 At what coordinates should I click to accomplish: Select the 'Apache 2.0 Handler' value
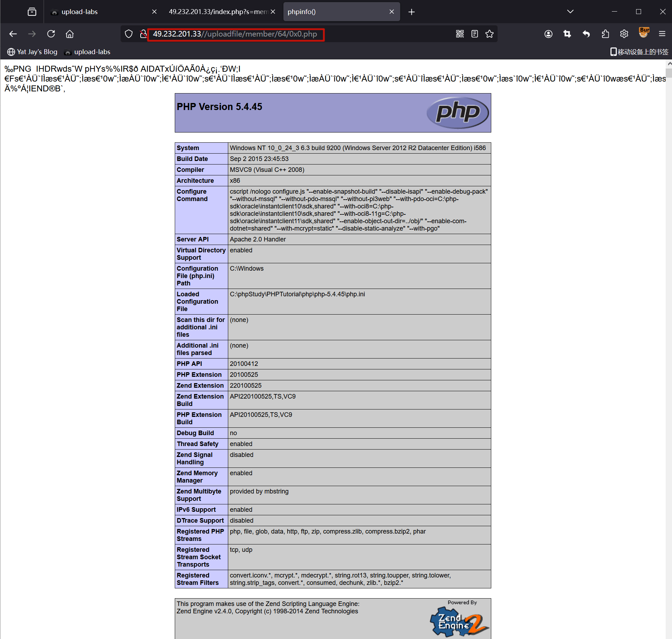point(258,239)
